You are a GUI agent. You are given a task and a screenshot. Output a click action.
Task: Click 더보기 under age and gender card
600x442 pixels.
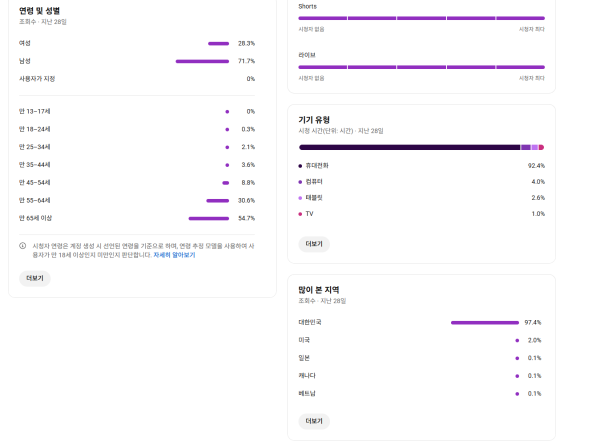coord(35,278)
